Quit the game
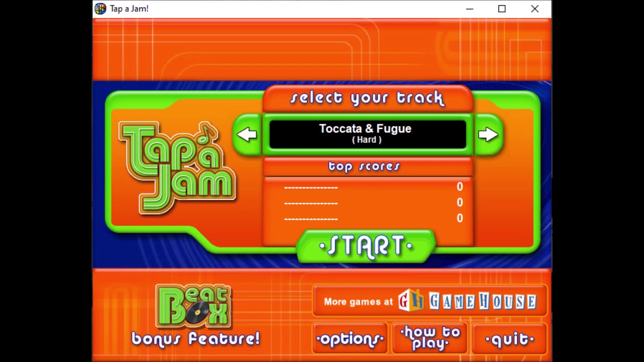Image resolution: width=644 pixels, height=362 pixels. tap(509, 339)
